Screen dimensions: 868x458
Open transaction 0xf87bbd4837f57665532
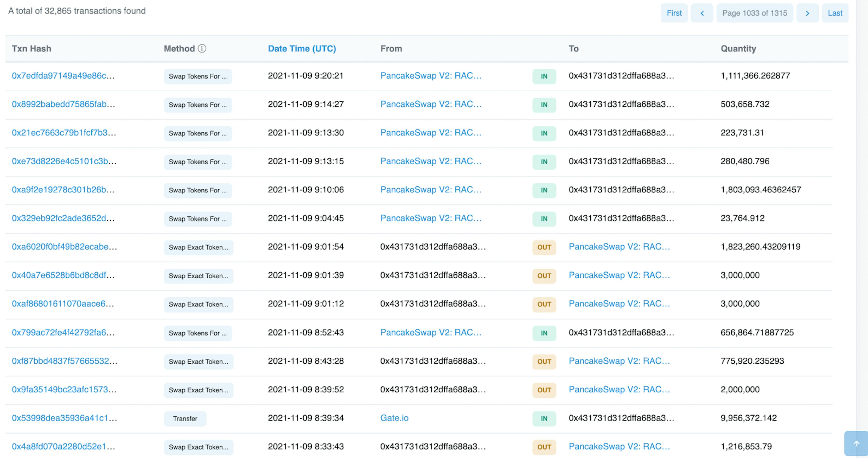65,361
